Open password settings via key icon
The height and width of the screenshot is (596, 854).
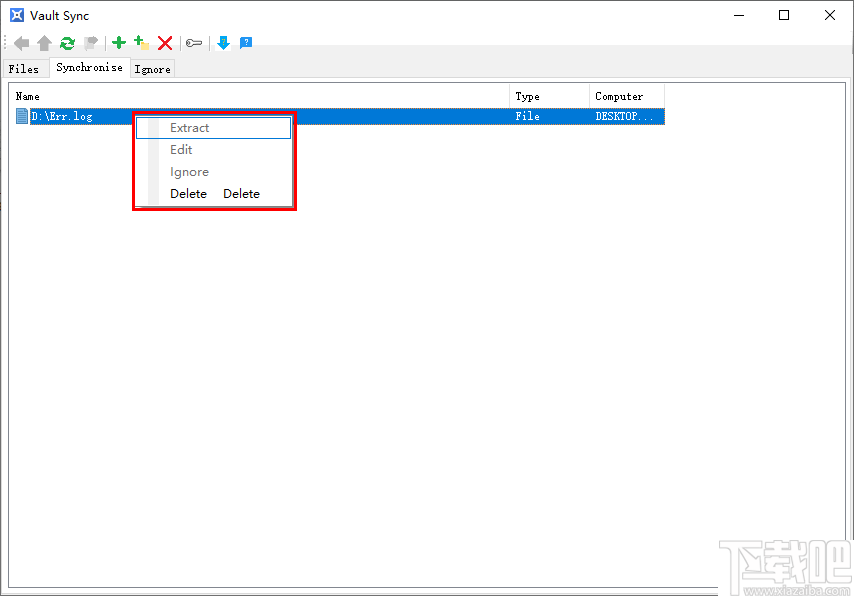(194, 43)
